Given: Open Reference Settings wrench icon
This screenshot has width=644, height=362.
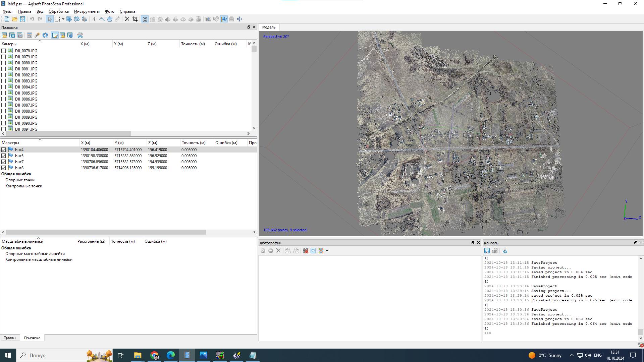Looking at the screenshot, I should 80,35.
